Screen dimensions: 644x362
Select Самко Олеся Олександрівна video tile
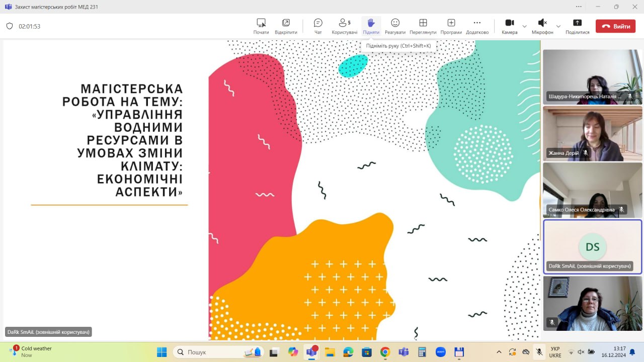[593, 190]
